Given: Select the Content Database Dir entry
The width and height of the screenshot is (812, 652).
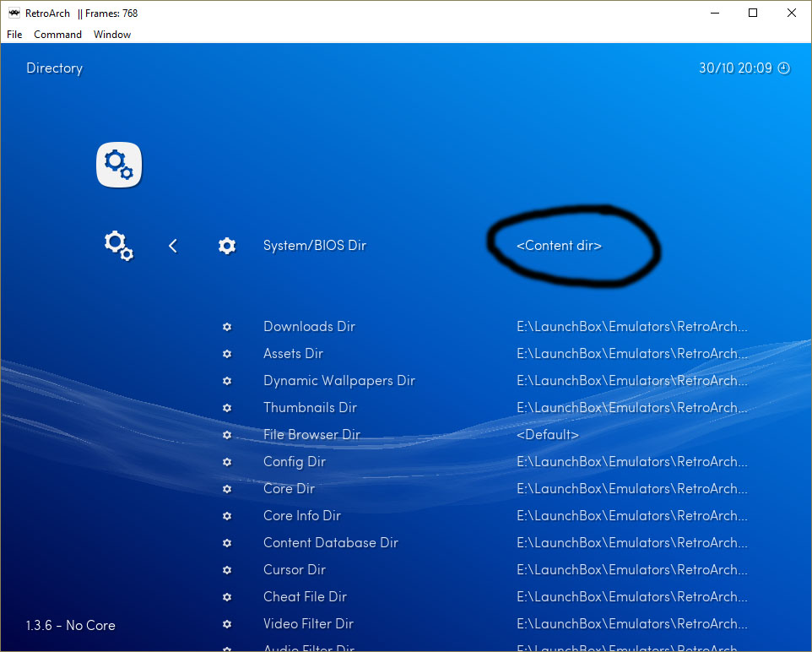Looking at the screenshot, I should (x=331, y=543).
